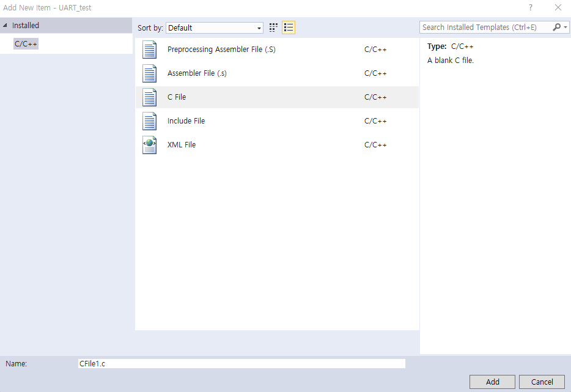Click C/C++ type label of Include File row
This screenshot has width=571, height=392.
pos(375,121)
